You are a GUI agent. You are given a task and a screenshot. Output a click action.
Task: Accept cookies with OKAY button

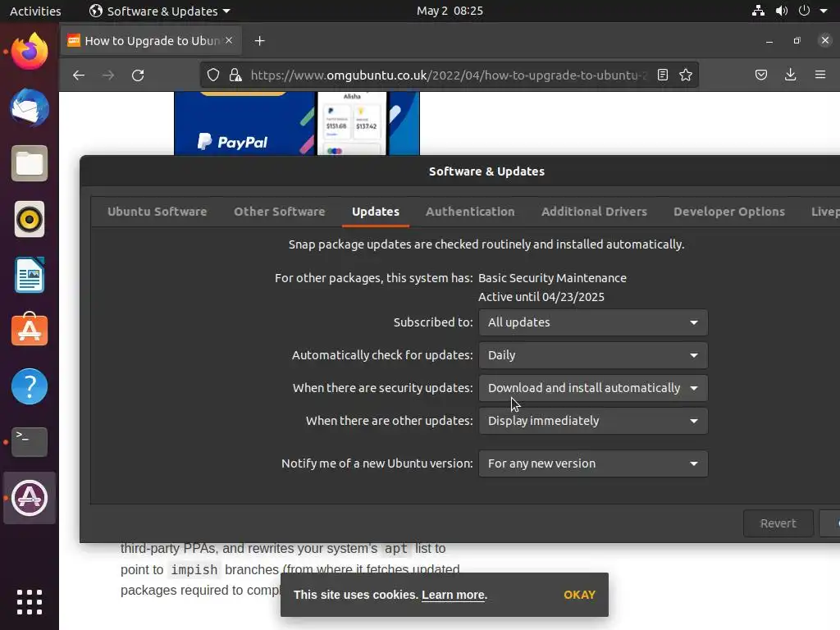point(579,595)
